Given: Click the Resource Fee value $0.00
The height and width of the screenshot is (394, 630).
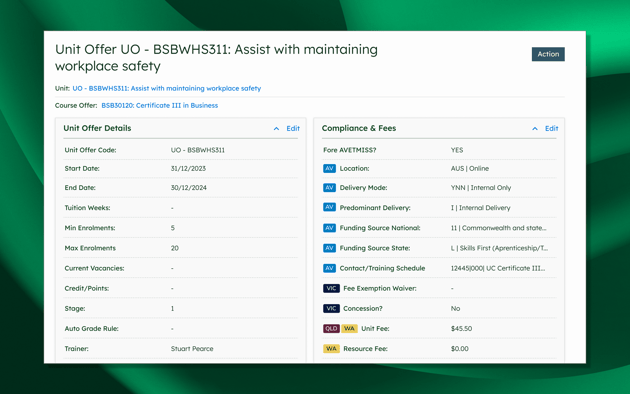Looking at the screenshot, I should [x=460, y=349].
